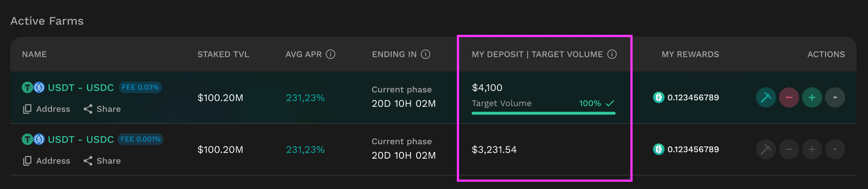Expand the FEE 0.001% farm row caret
The height and width of the screenshot is (189, 868).
tap(835, 149)
